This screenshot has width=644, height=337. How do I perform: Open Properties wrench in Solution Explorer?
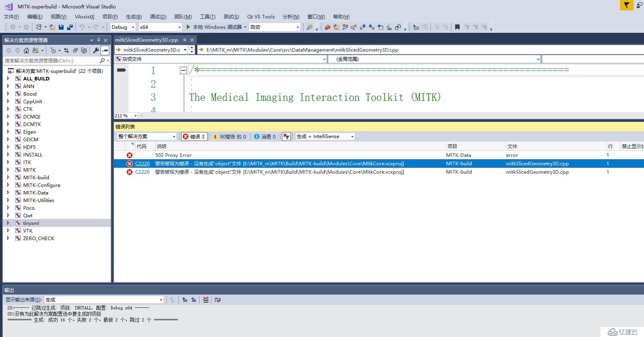[96, 50]
